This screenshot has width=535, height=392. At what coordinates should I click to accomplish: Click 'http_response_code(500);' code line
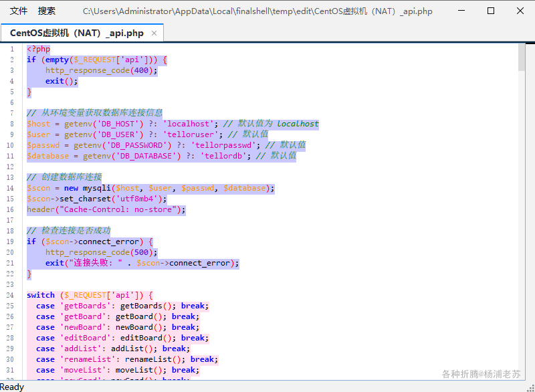point(102,252)
